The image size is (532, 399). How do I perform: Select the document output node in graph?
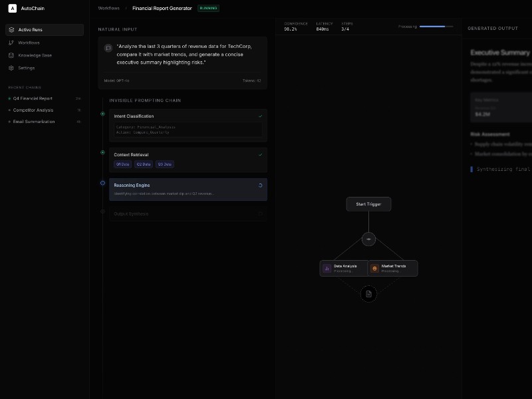369,293
